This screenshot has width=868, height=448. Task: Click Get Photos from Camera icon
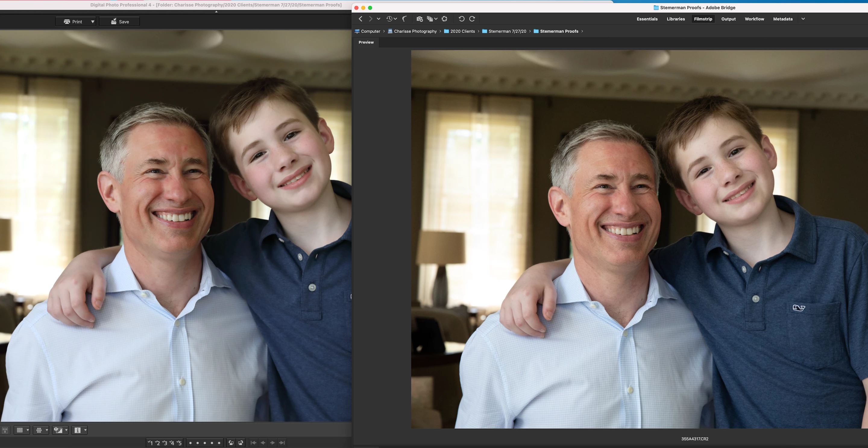[x=419, y=19]
